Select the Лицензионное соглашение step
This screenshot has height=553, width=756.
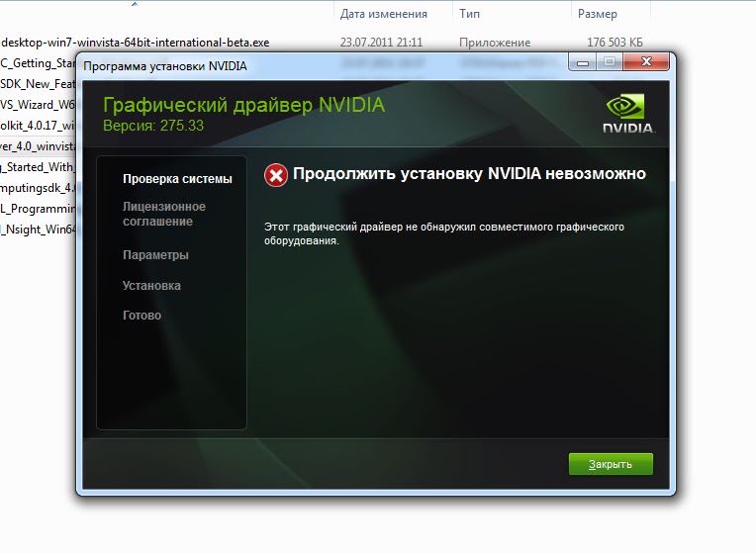[x=164, y=214]
